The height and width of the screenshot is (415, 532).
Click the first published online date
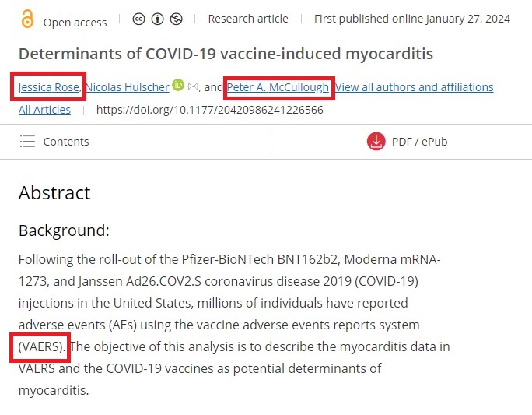412,19
